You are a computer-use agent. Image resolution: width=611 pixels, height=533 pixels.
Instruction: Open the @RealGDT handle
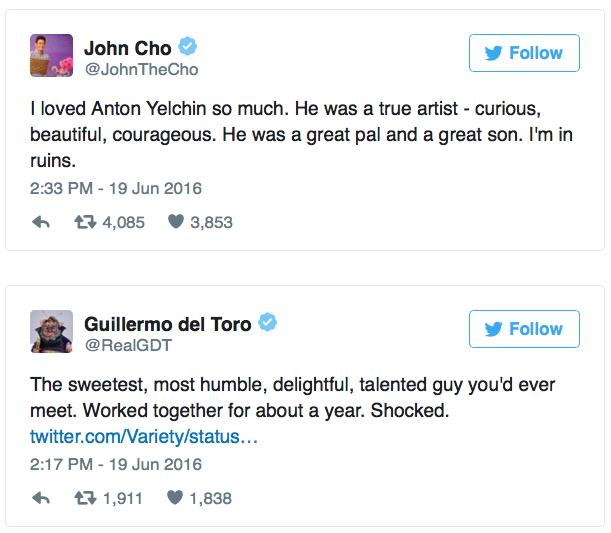[128, 345]
